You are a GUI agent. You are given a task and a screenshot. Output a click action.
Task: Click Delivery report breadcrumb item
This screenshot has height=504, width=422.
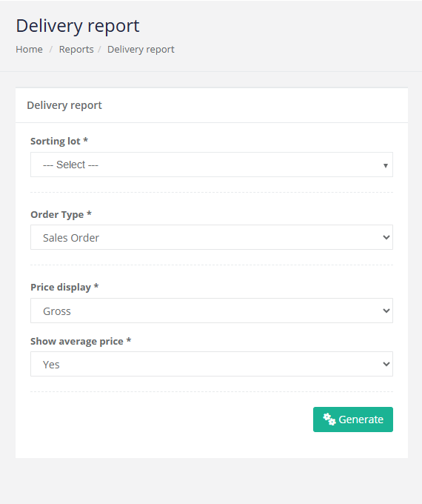(x=141, y=49)
